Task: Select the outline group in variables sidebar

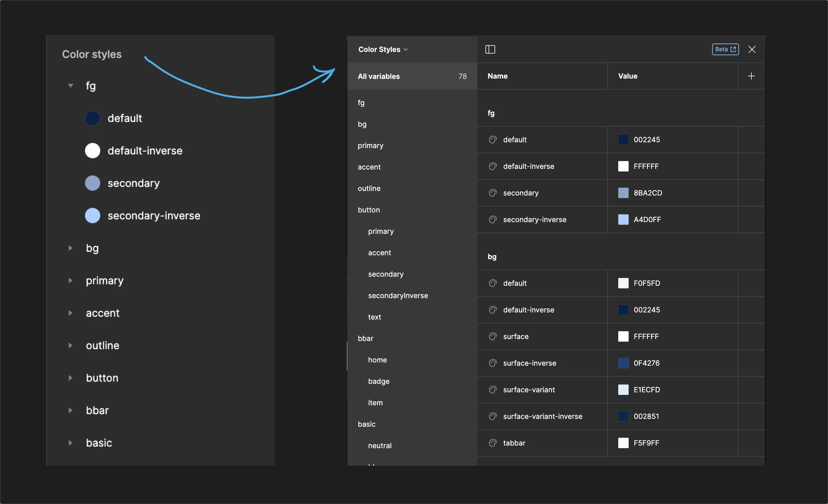Action: [369, 188]
